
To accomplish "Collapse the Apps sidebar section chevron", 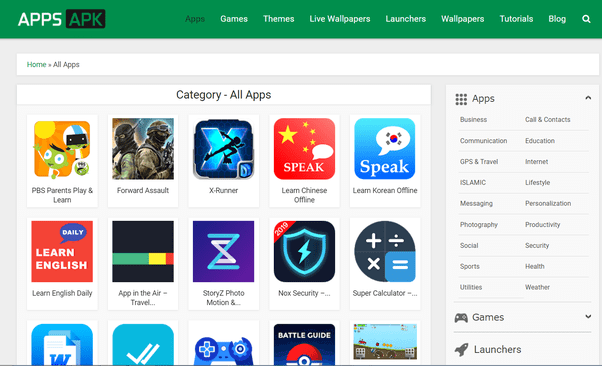I will coord(588,98).
